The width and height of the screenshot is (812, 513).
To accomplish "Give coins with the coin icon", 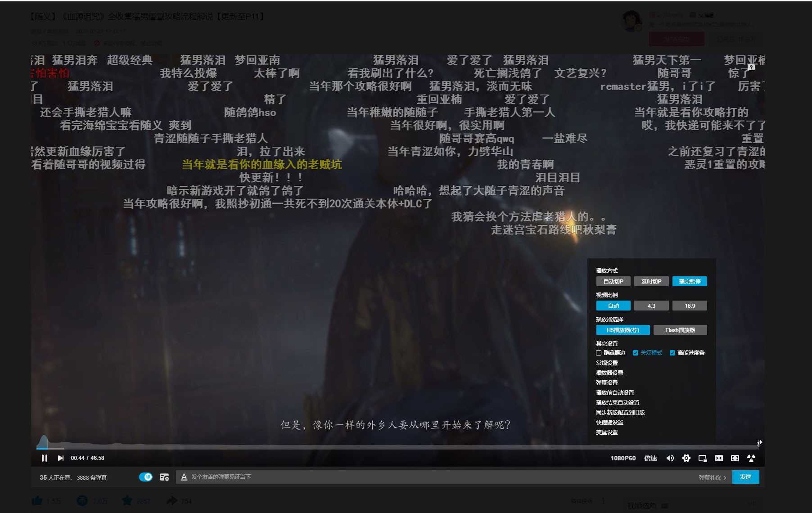I will click(82, 501).
